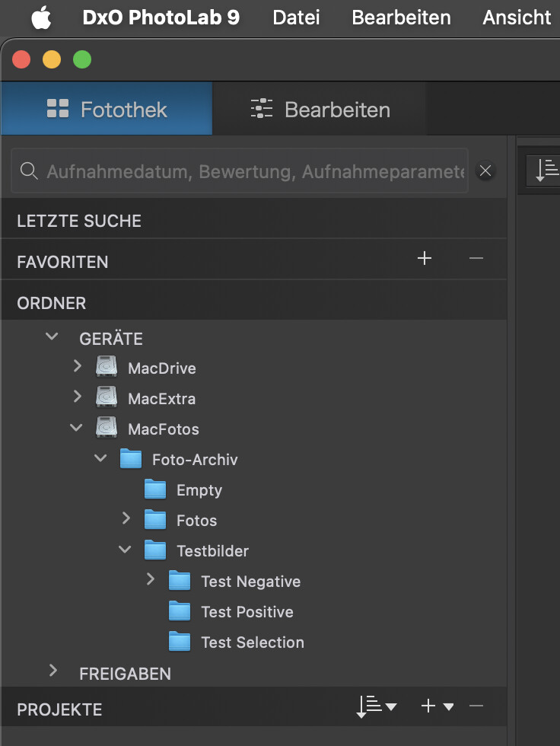Image resolution: width=560 pixels, height=746 pixels.
Task: Click the MacDrive disk icon
Action: pyautogui.click(x=107, y=367)
